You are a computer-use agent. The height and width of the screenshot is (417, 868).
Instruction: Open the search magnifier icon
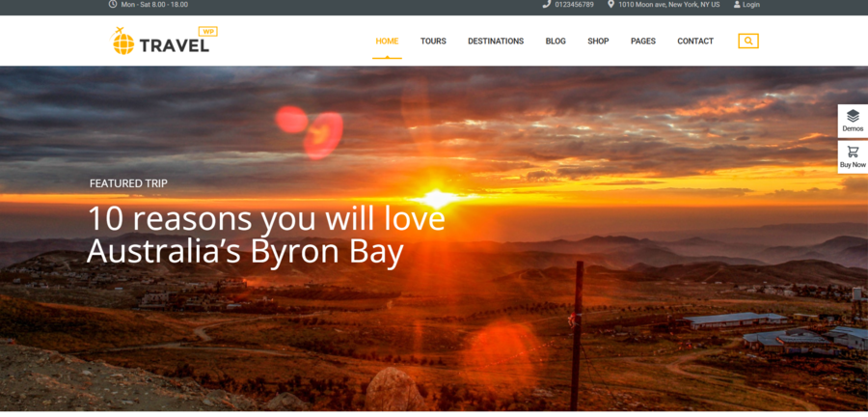click(x=748, y=41)
